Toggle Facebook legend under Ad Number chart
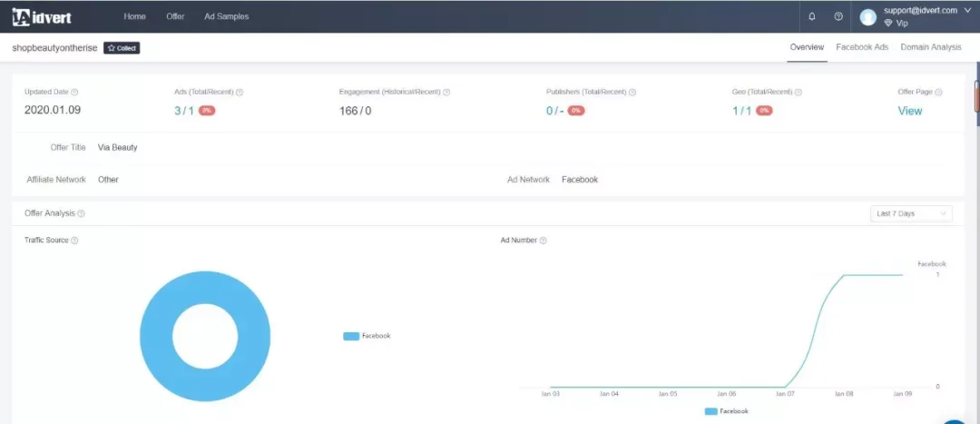Viewport: 980px width, 424px height. [x=726, y=411]
